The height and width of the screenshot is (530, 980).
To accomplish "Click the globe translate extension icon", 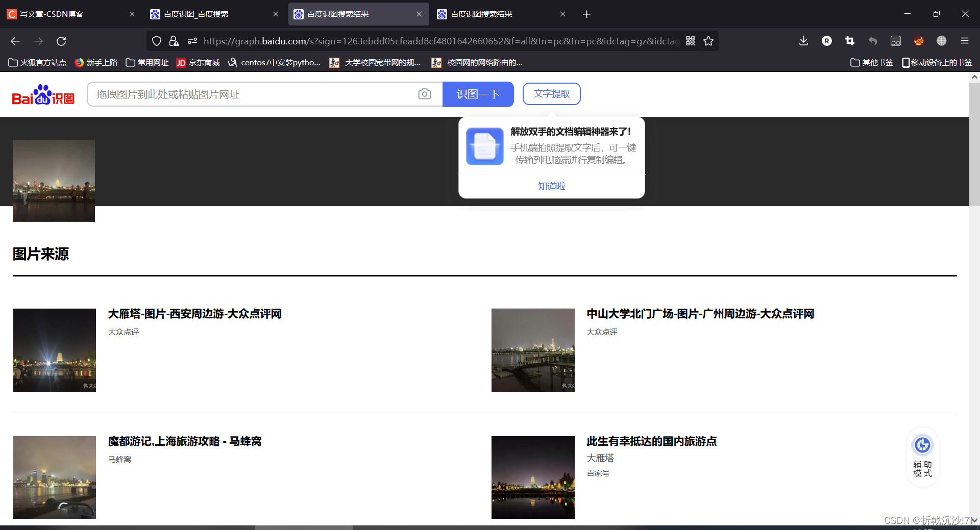I will [942, 41].
